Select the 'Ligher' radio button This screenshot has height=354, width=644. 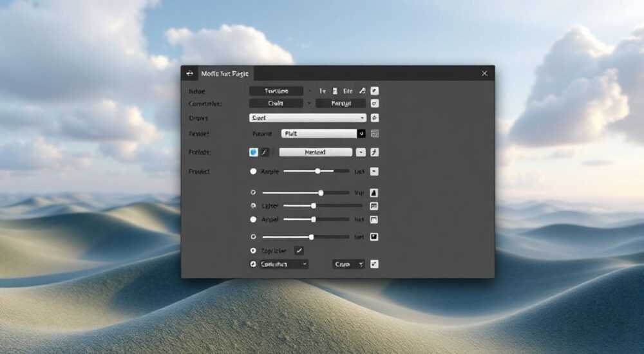click(x=253, y=206)
